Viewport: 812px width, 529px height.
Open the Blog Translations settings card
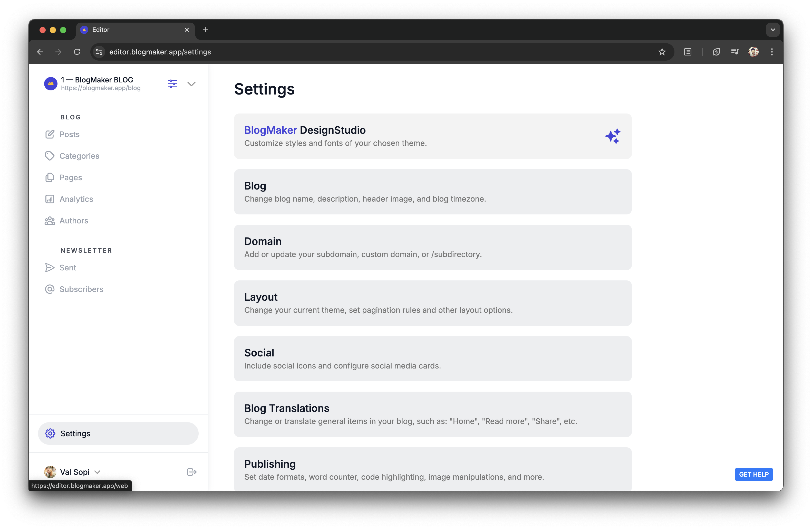click(433, 414)
